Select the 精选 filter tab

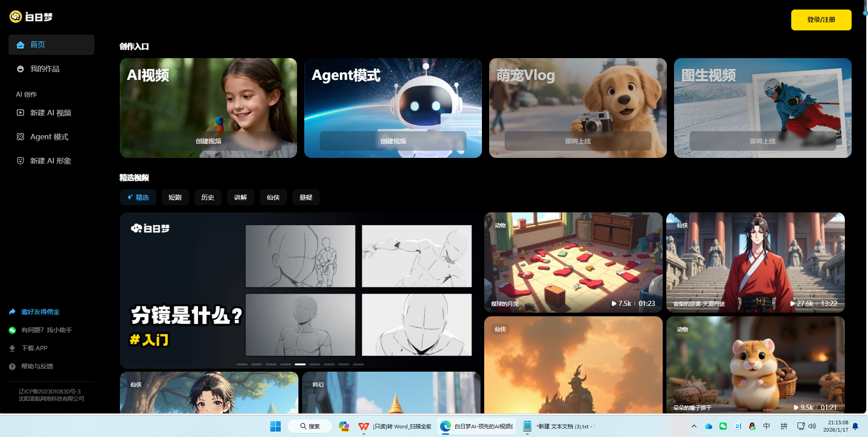138,197
